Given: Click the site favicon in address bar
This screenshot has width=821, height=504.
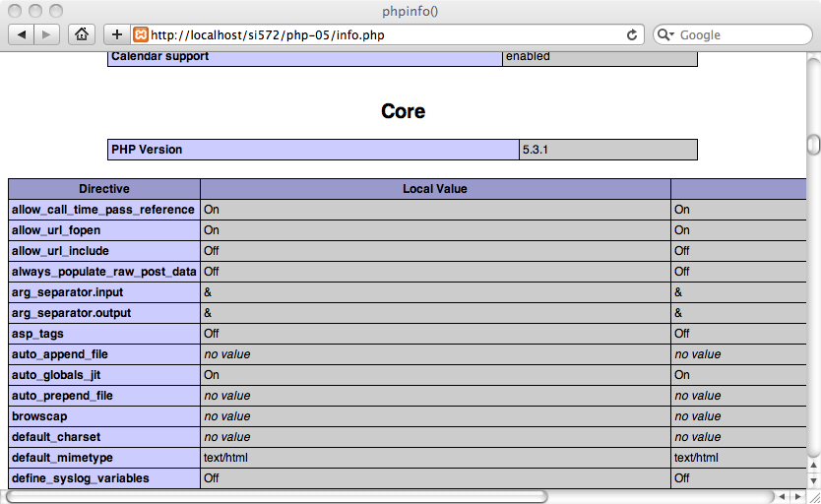Looking at the screenshot, I should click(141, 35).
